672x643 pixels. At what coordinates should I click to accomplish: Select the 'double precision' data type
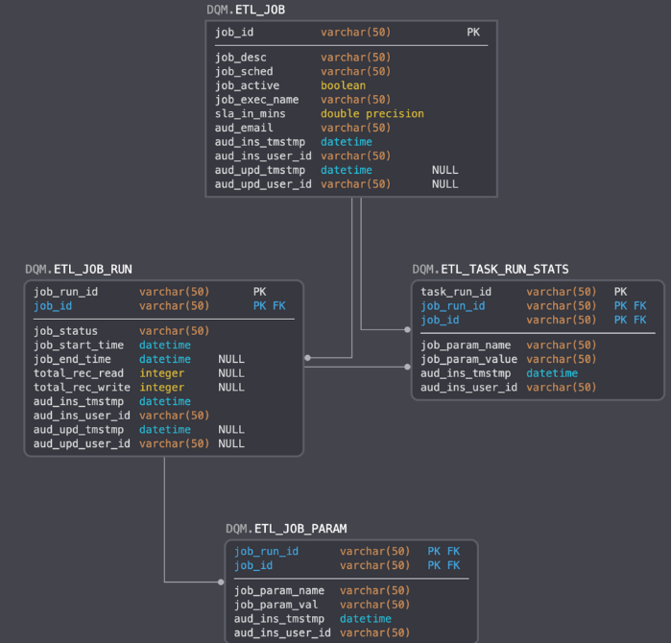point(372,113)
